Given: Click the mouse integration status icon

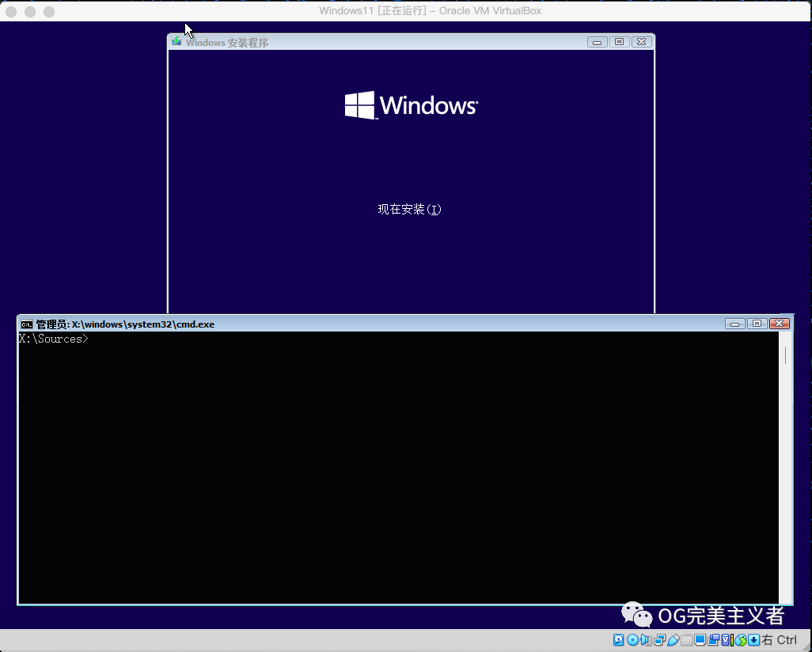Looking at the screenshot, I should point(741,640).
